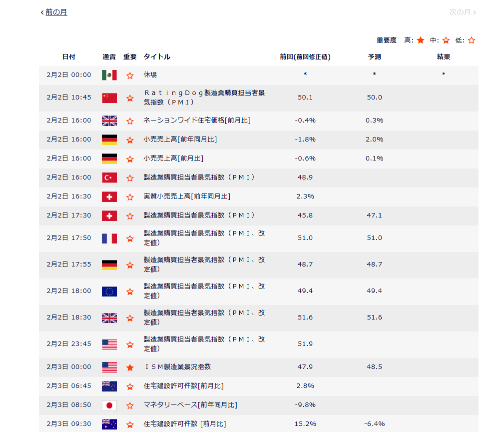
Task: Select the ネーションワイド住宅価格[前月比] title
Action: point(197,120)
